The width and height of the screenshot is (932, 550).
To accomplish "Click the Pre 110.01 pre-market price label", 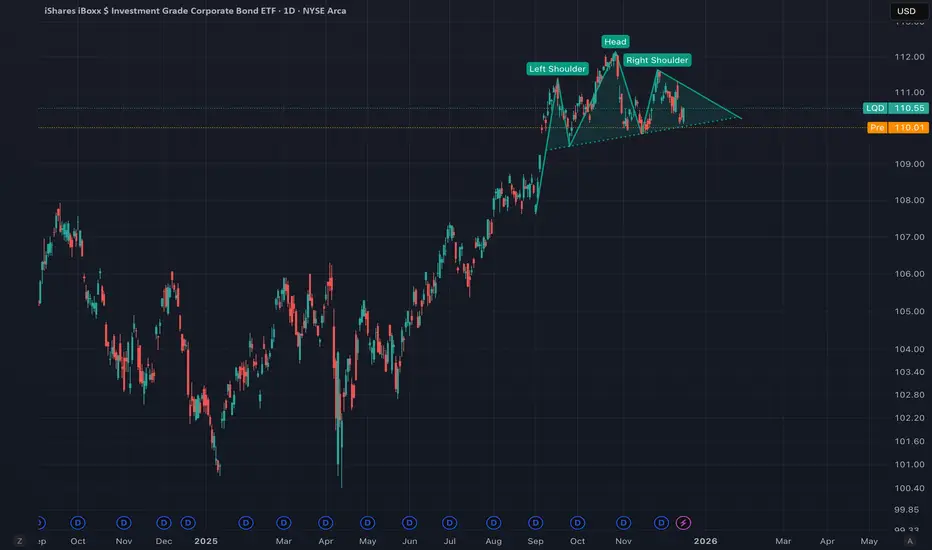I will click(x=898, y=127).
